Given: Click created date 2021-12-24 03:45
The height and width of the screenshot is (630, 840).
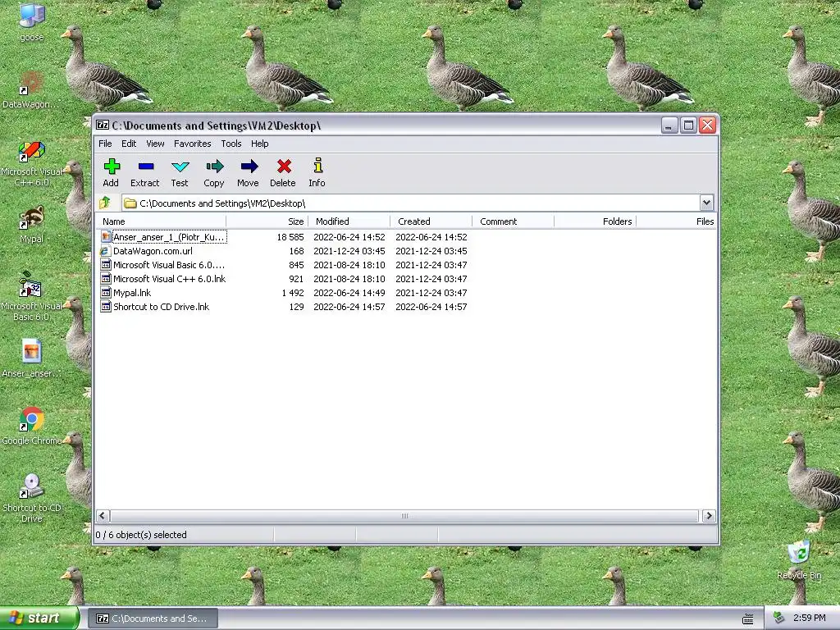Looking at the screenshot, I should pos(431,251).
